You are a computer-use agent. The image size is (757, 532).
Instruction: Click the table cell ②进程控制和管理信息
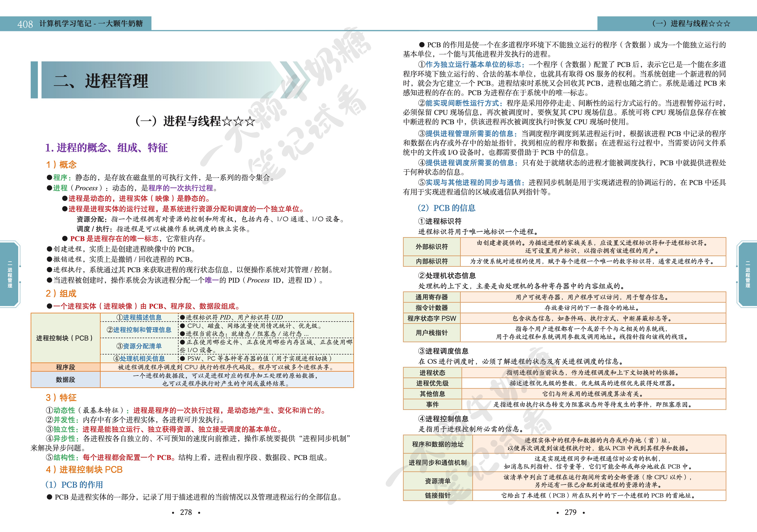139,330
